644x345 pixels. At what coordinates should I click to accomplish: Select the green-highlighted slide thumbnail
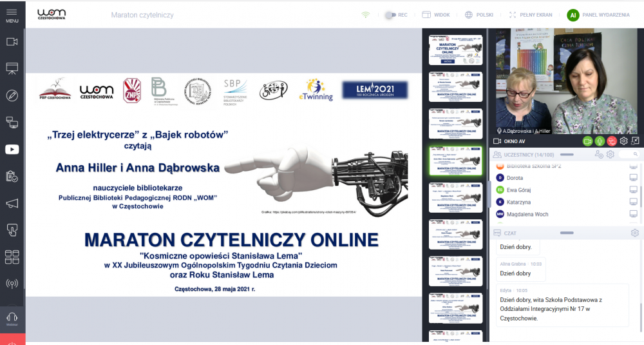click(x=455, y=159)
